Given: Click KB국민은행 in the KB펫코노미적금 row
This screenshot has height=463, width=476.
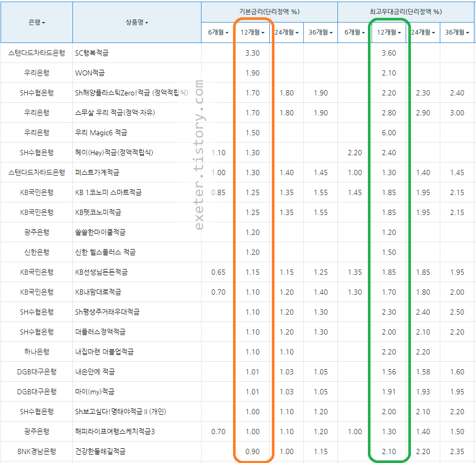Looking at the screenshot, I should tap(37, 212).
